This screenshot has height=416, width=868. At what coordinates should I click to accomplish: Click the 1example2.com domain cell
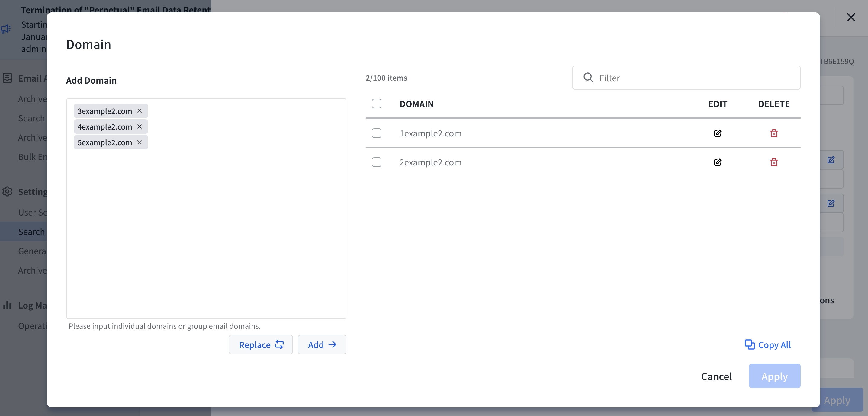point(430,133)
